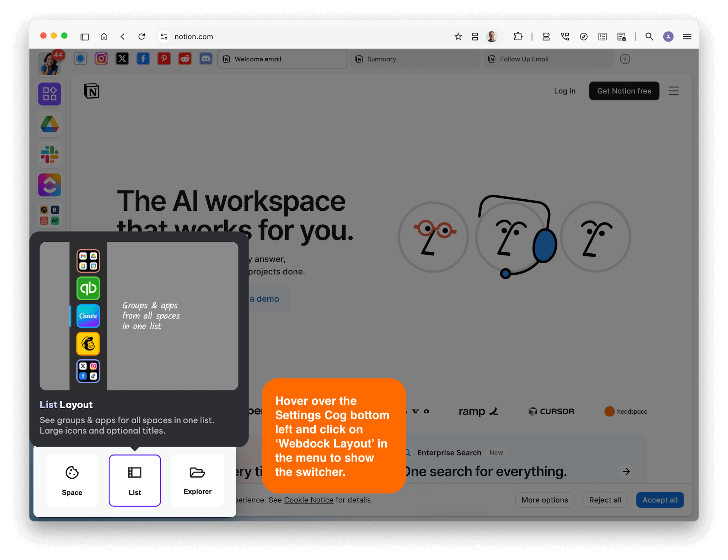Open the Reddit app shortcut
The width and height of the screenshot is (728, 560).
click(x=185, y=59)
